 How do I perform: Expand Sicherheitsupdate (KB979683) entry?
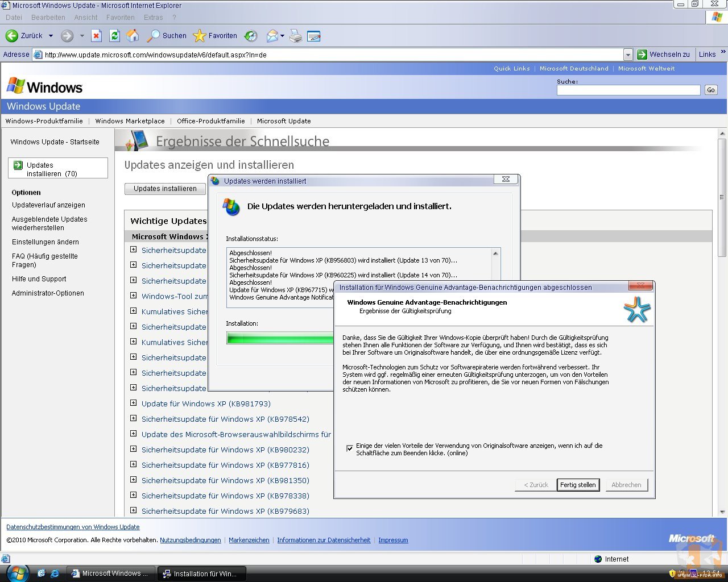133,510
